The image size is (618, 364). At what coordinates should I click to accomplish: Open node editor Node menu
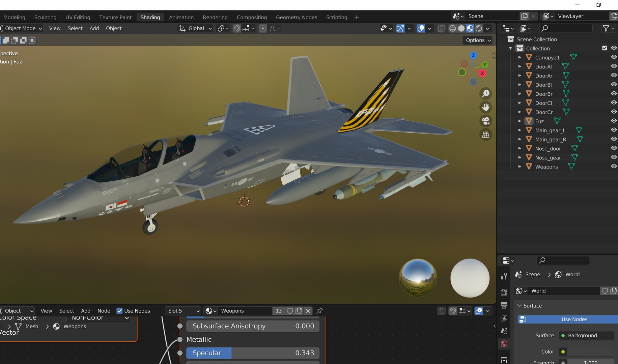point(104,311)
